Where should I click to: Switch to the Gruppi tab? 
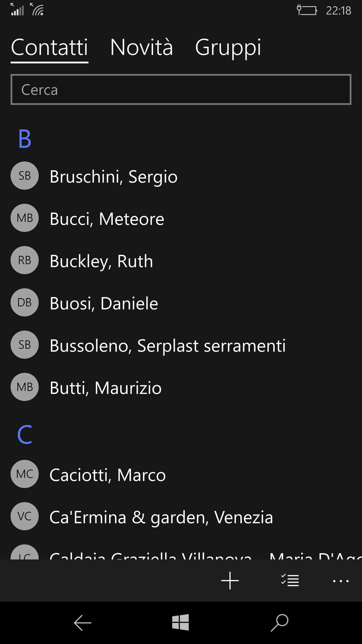tap(228, 47)
